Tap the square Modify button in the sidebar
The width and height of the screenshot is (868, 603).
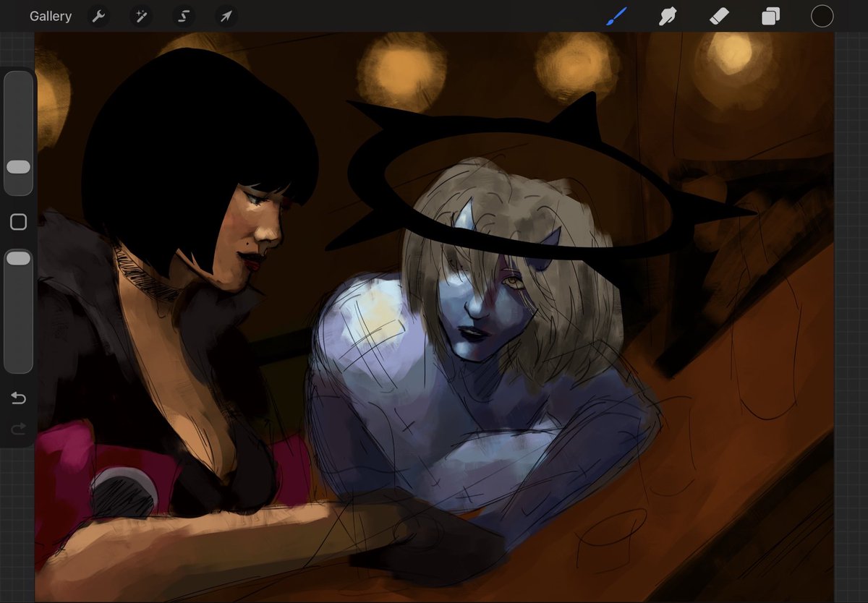click(x=18, y=222)
